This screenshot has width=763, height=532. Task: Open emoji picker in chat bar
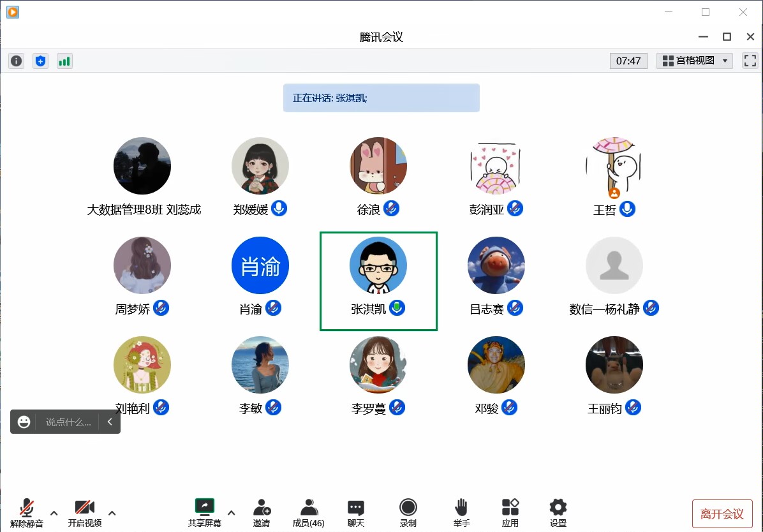pyautogui.click(x=24, y=422)
